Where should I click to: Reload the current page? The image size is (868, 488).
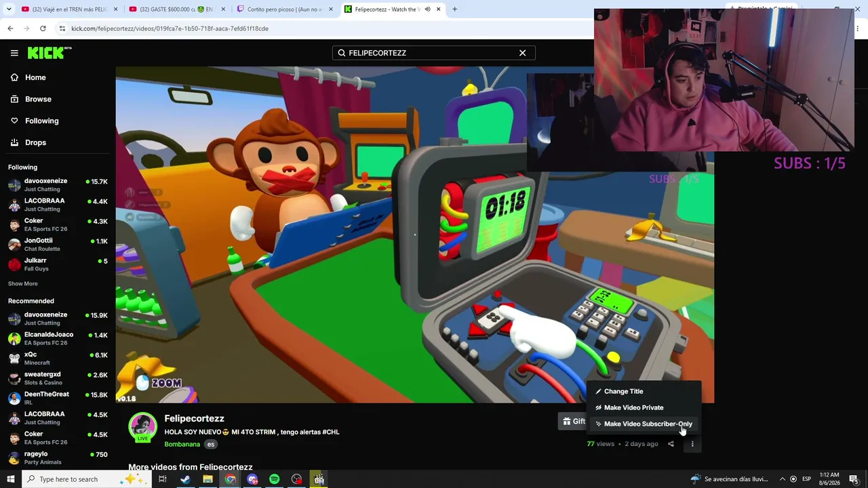pos(43,28)
